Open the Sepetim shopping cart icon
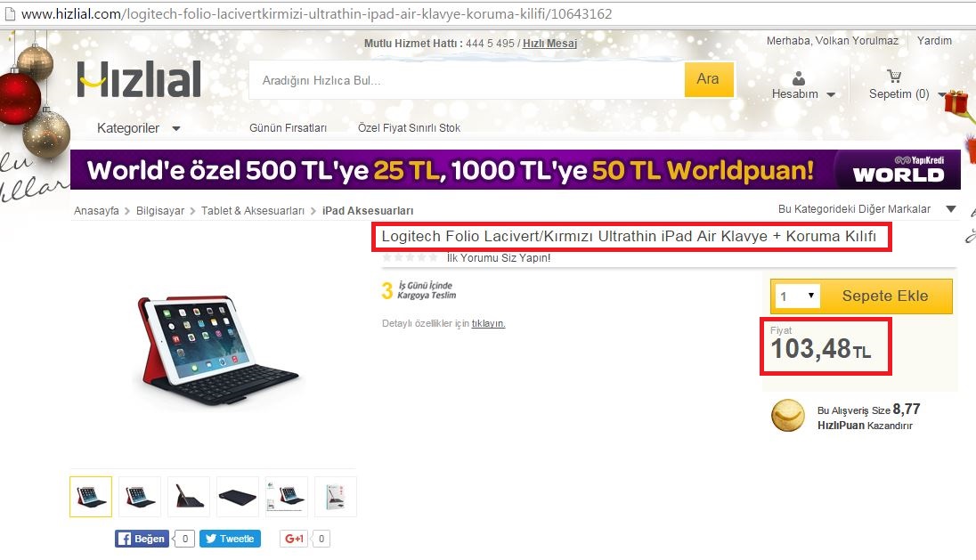This screenshot has height=560, width=976. click(x=894, y=77)
